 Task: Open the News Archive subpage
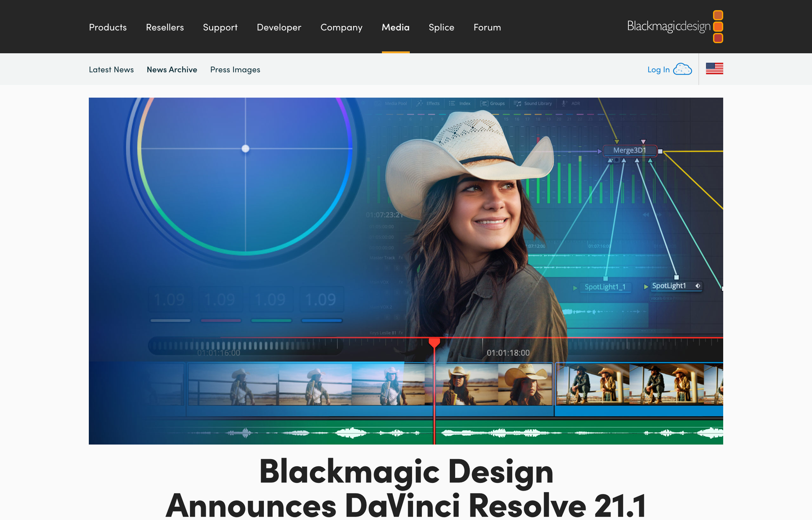172,70
